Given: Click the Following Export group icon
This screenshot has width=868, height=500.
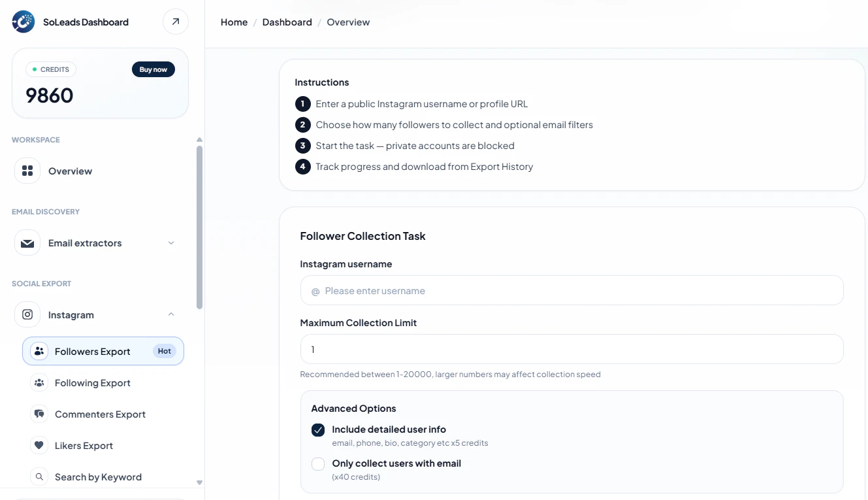Looking at the screenshot, I should click(39, 382).
